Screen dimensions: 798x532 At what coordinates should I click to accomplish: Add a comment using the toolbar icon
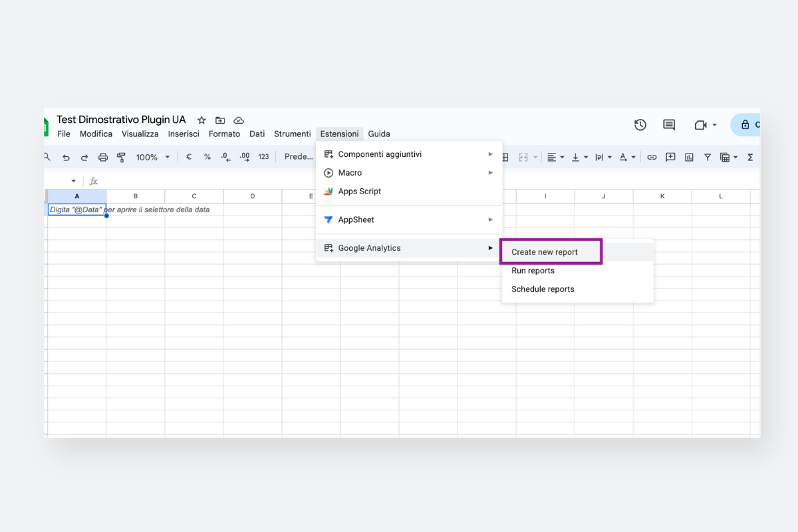tap(670, 158)
